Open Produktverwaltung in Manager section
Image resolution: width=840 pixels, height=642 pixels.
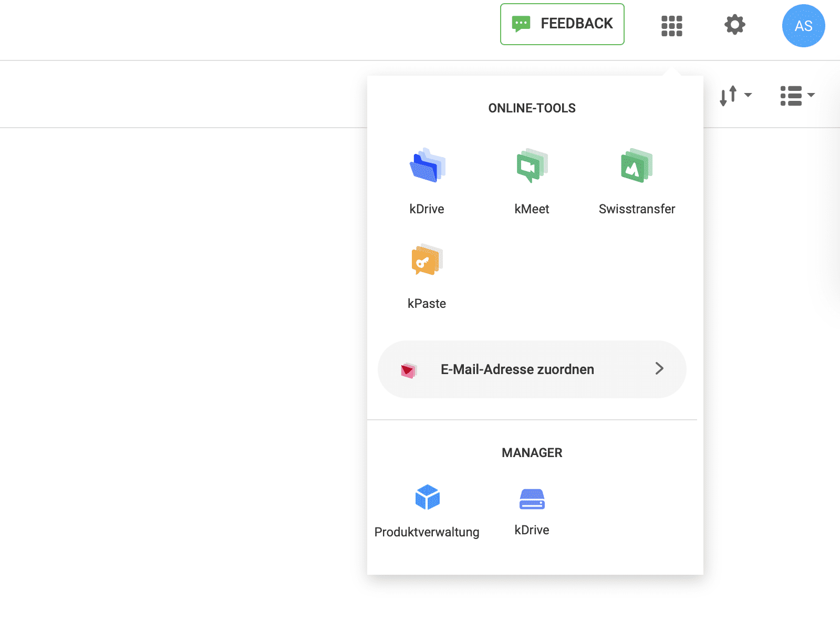(427, 497)
